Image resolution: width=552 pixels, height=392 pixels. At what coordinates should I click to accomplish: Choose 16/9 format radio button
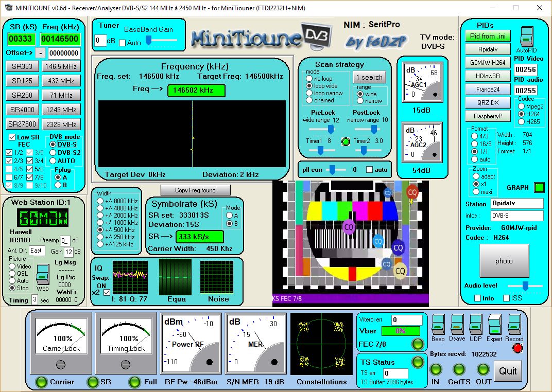475,144
